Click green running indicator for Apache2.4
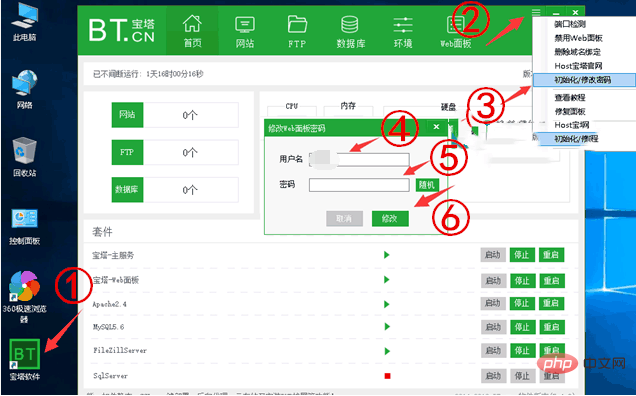 pyautogui.click(x=387, y=304)
